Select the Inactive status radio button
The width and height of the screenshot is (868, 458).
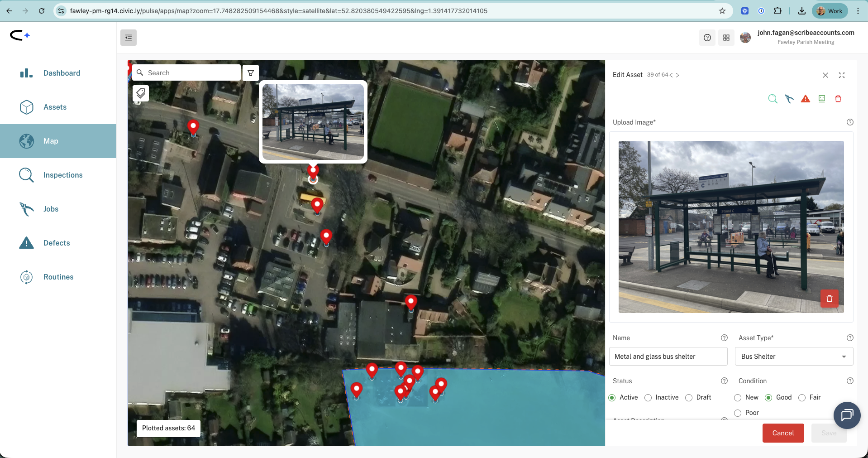click(648, 397)
